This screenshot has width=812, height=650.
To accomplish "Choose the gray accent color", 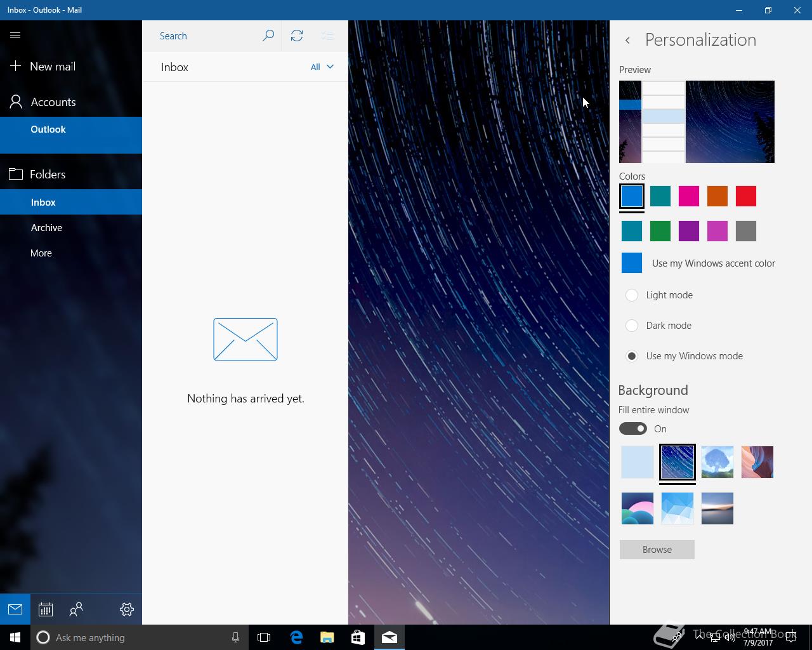I will 746,231.
